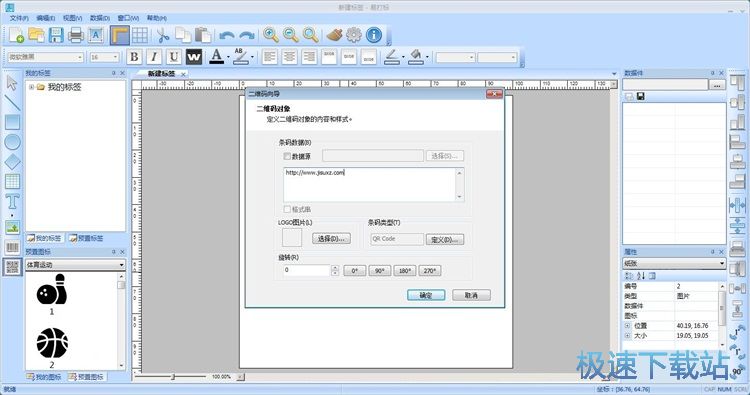
Task: Select the basketball icon thumbnail
Action: tap(52, 343)
